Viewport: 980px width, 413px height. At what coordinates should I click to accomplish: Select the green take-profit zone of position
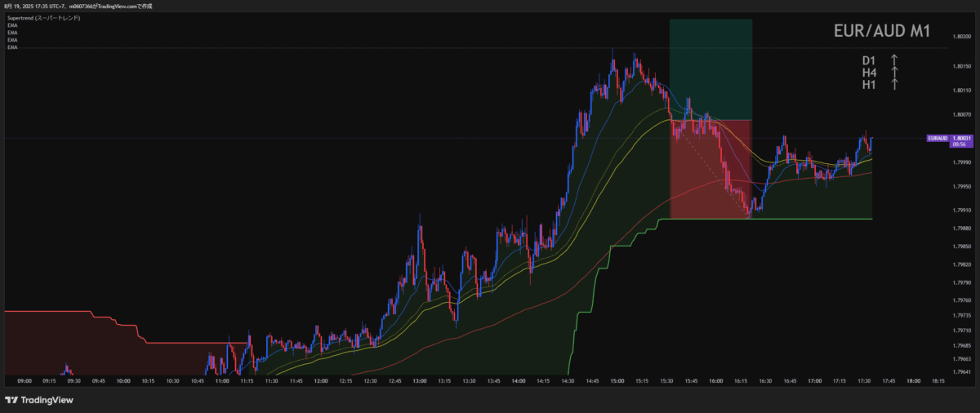[x=710, y=69]
